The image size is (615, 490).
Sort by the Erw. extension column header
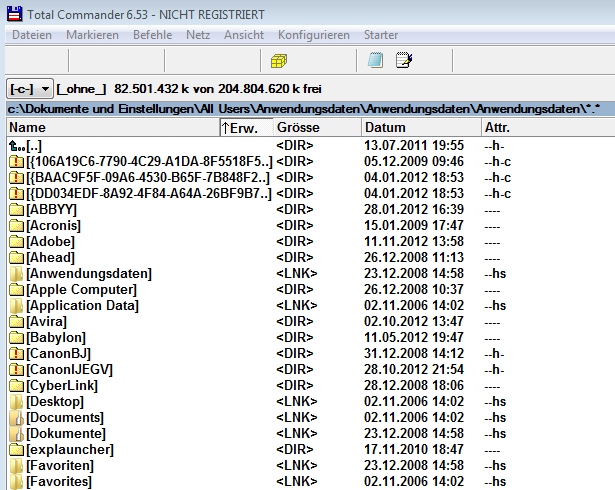[x=247, y=128]
